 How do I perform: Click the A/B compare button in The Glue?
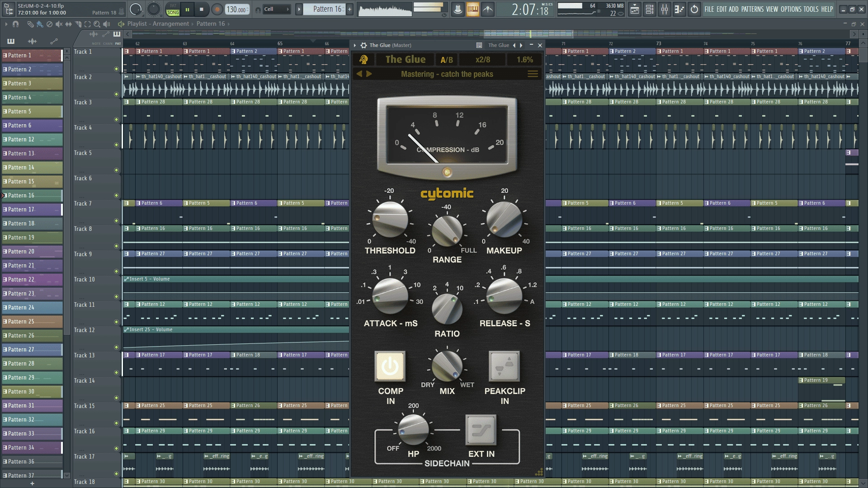coord(447,60)
